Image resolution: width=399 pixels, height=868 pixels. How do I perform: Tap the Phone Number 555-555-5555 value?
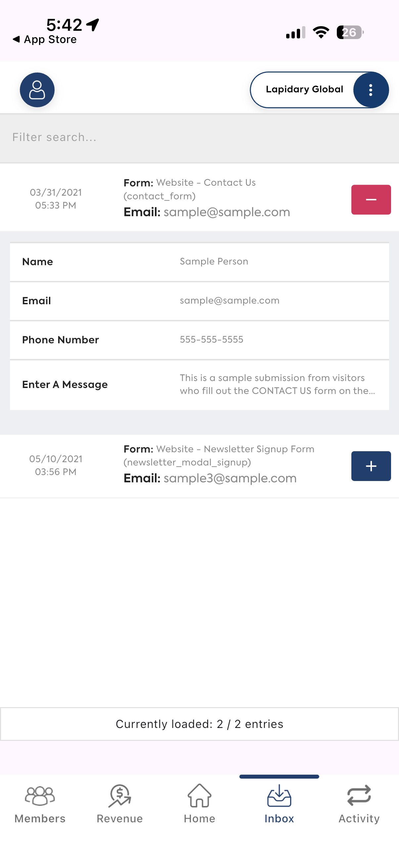(211, 339)
